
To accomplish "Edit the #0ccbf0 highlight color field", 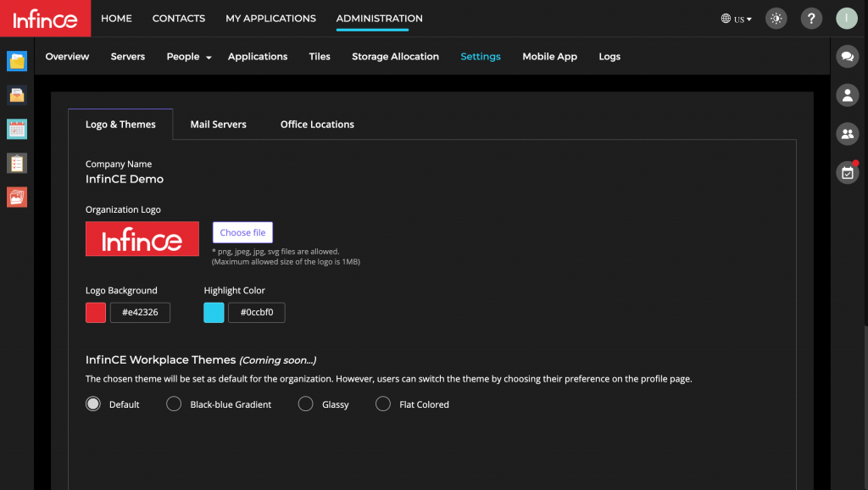I will point(257,312).
